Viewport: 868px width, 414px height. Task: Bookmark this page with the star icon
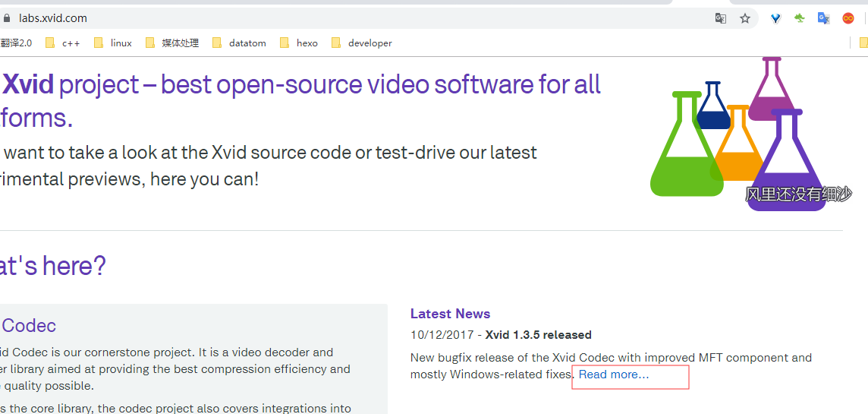745,18
